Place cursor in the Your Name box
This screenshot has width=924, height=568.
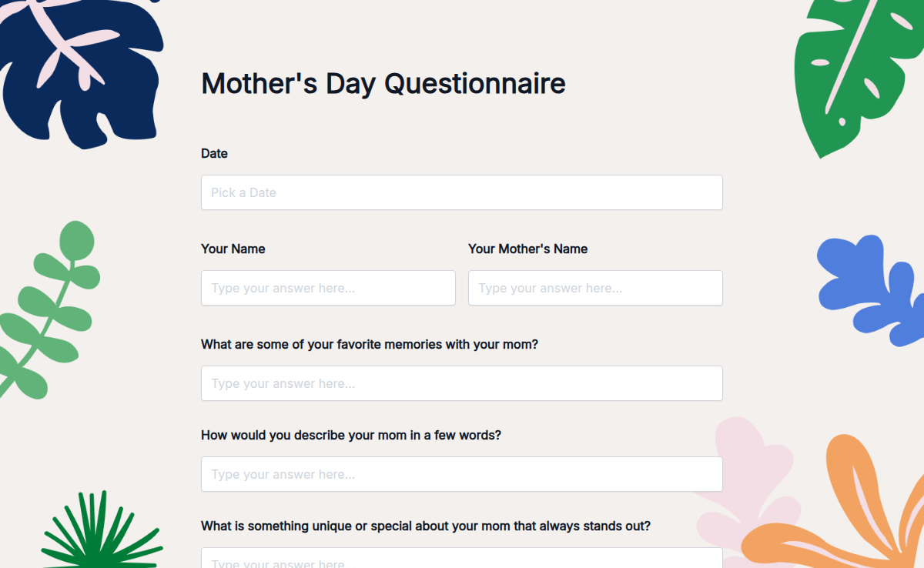point(327,287)
